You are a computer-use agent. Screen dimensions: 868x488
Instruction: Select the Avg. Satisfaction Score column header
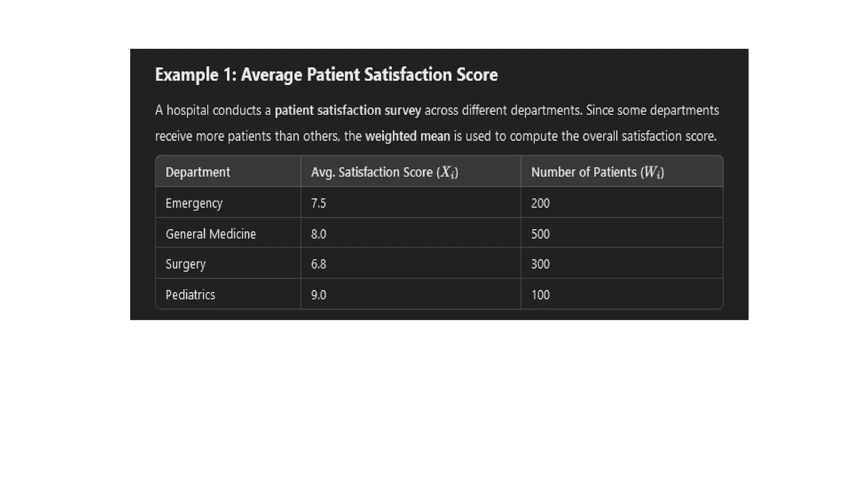[384, 172]
